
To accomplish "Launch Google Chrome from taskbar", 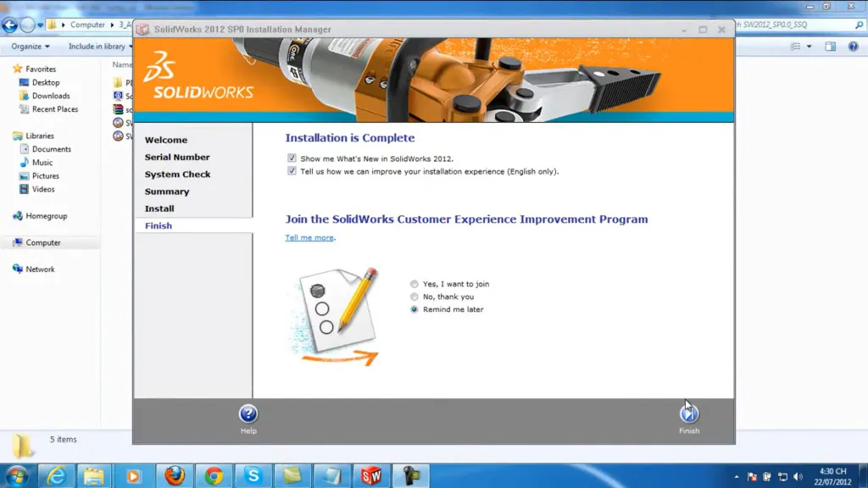I will click(214, 476).
